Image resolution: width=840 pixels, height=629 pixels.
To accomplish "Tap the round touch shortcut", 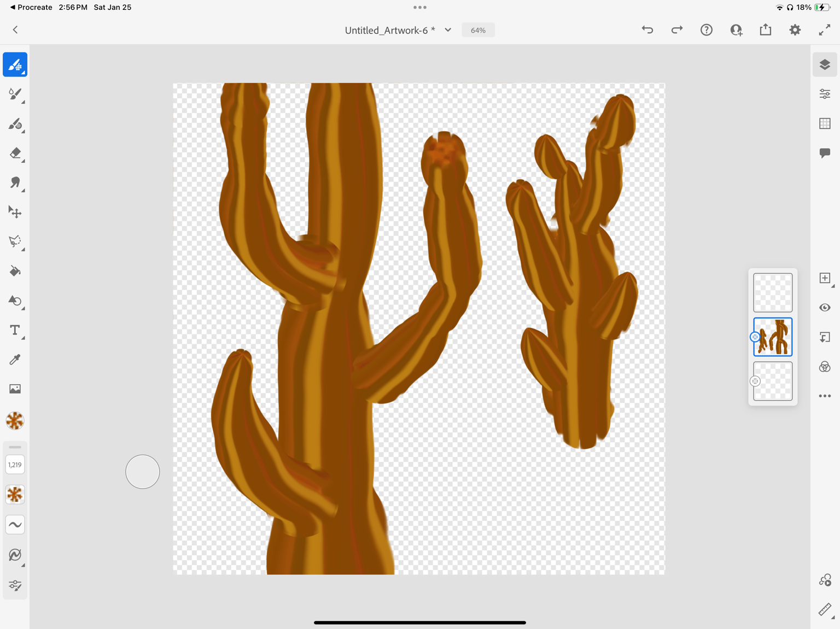I will pyautogui.click(x=143, y=472).
